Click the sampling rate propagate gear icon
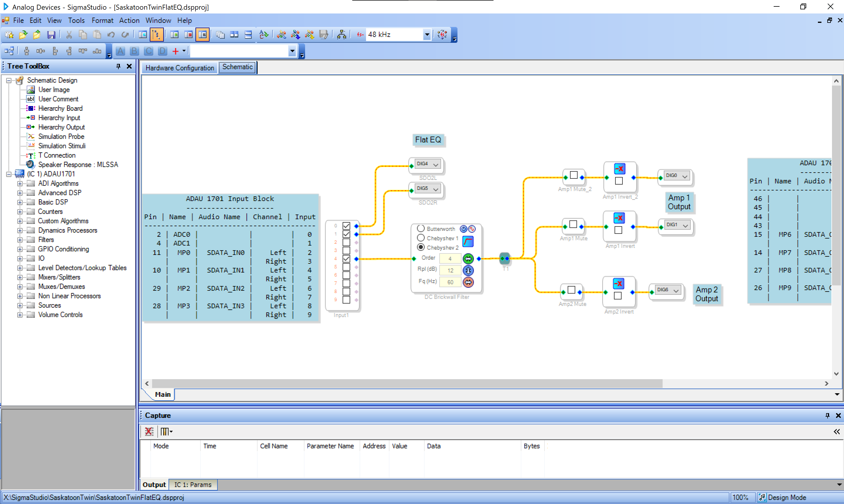The width and height of the screenshot is (844, 504). click(442, 35)
